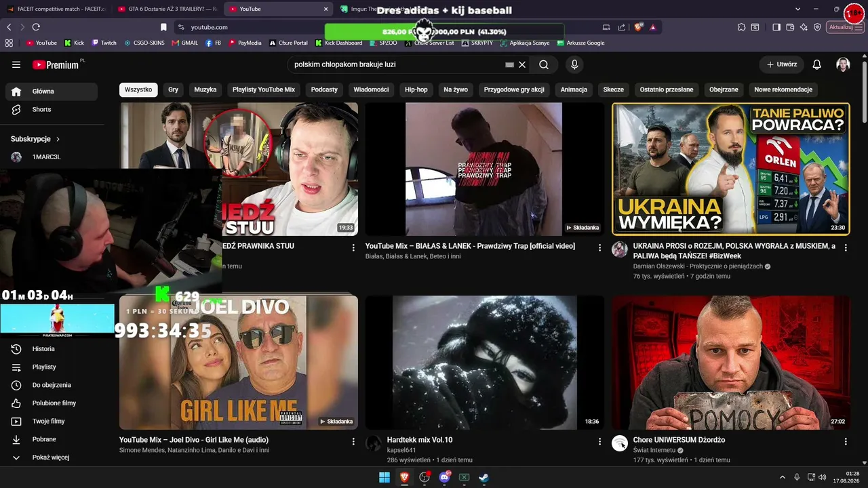Select the Gry filter chip
This screenshot has height=488, width=868.
(174, 89)
